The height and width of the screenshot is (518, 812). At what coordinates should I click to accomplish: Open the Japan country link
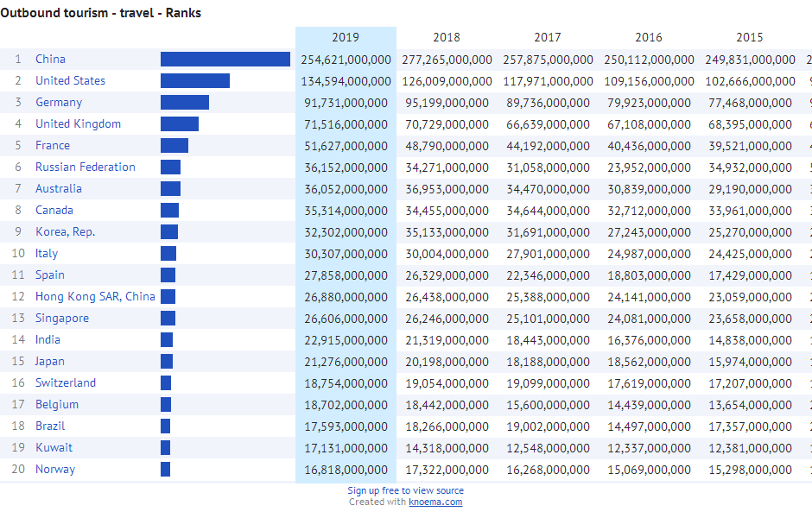point(50,361)
